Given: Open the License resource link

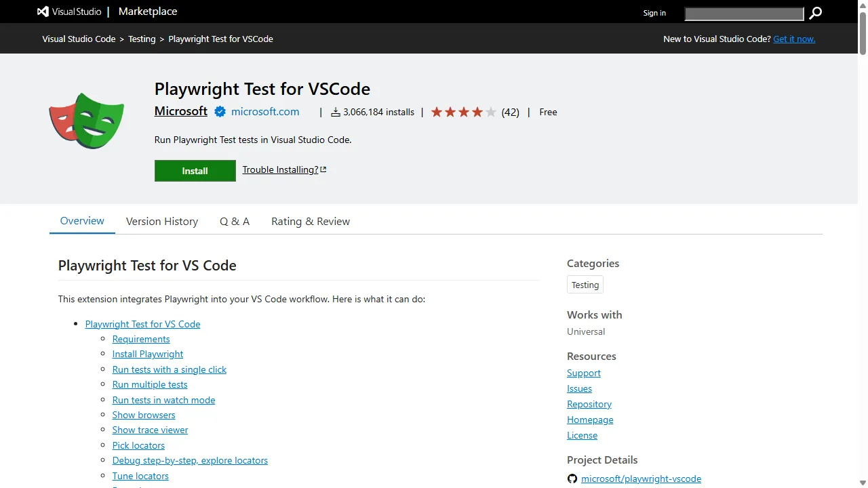Looking at the screenshot, I should point(583,435).
